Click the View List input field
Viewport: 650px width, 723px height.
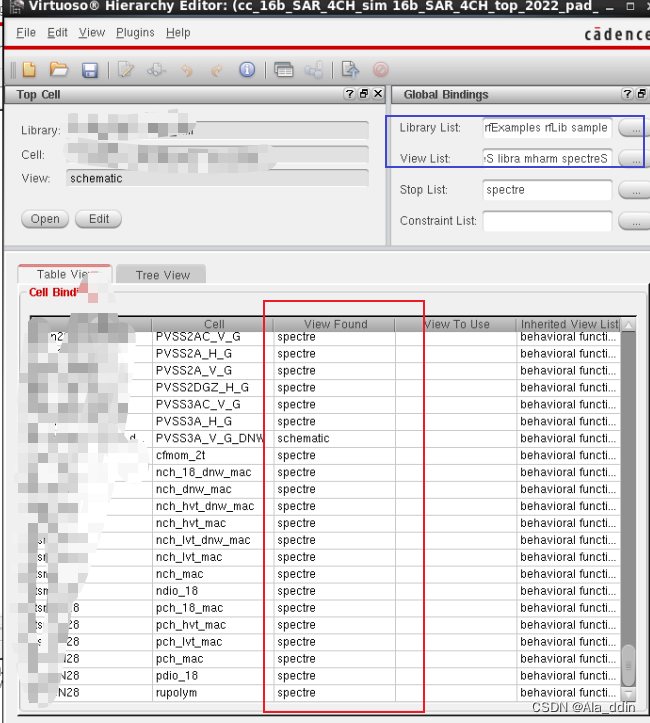pos(547,159)
